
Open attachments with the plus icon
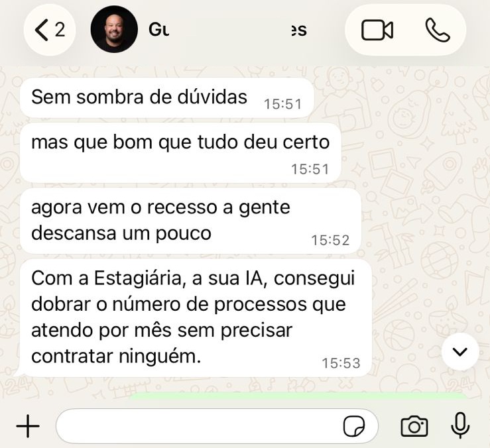[x=28, y=426]
